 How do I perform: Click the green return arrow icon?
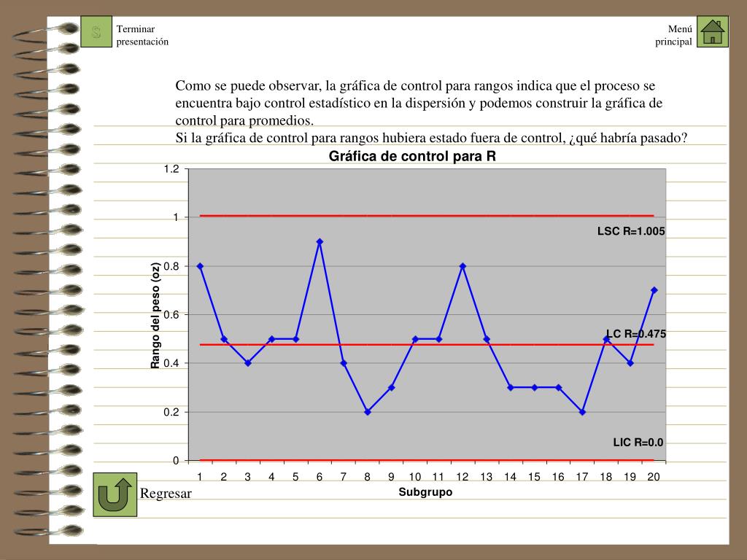115,495
